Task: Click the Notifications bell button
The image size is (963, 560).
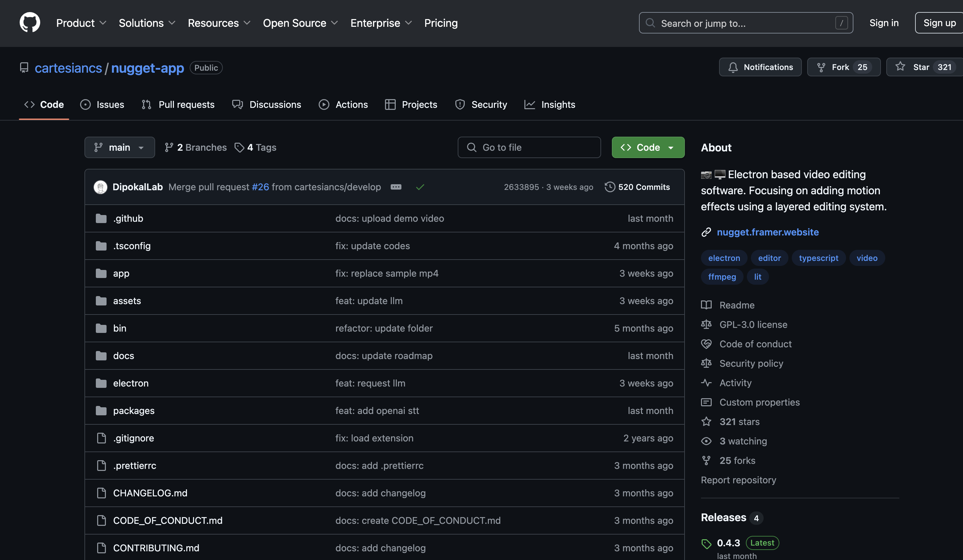Action: point(760,67)
